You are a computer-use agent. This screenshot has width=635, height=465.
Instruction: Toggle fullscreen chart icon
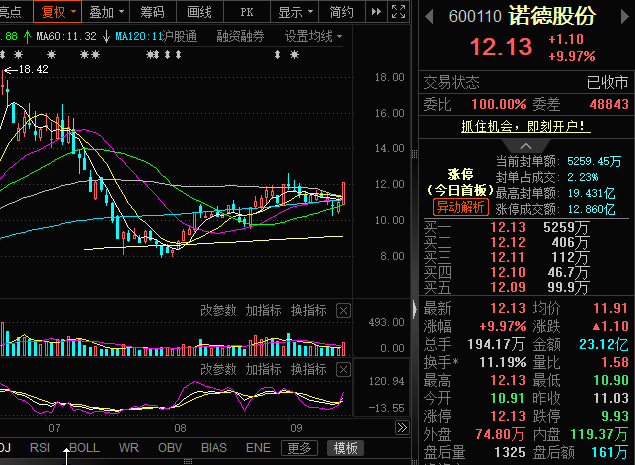coord(398,12)
